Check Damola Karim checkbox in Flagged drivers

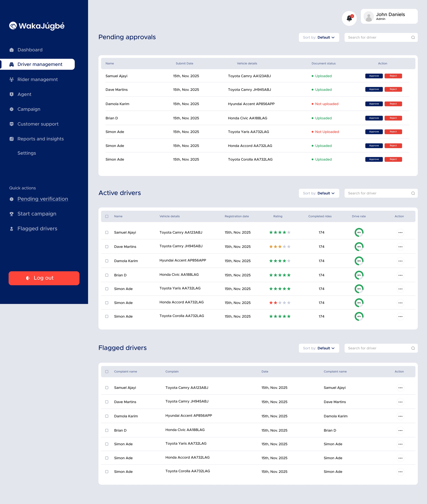click(107, 416)
